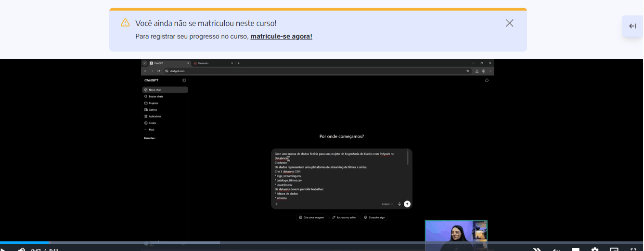This screenshot has width=644, height=251.
Task: Open Galeria in the sidebar
Action: [x=165, y=110]
